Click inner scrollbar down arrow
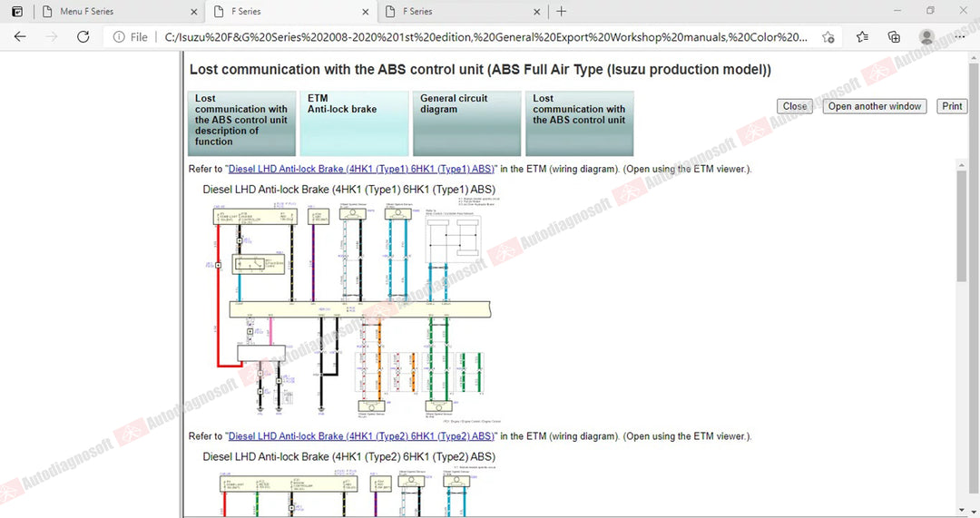 pos(961,511)
